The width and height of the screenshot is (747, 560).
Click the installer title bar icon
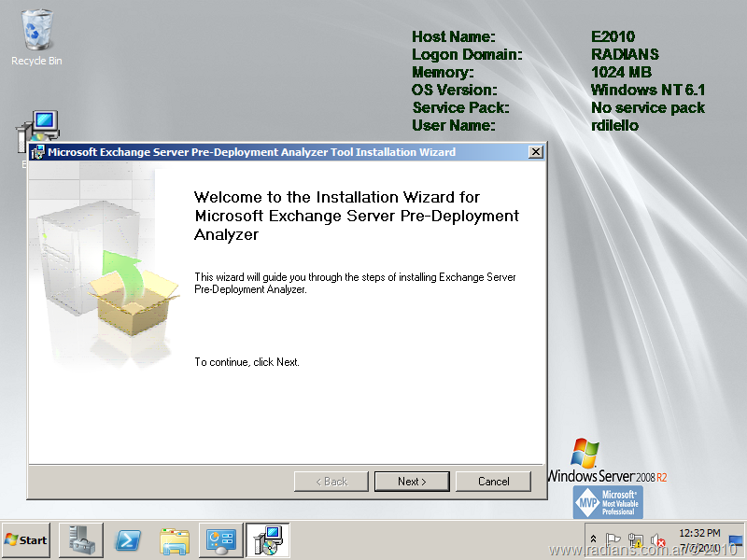click(x=37, y=152)
